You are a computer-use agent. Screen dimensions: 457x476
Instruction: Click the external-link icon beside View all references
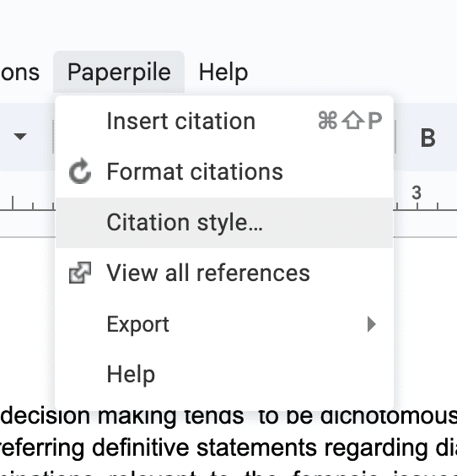tap(80, 273)
